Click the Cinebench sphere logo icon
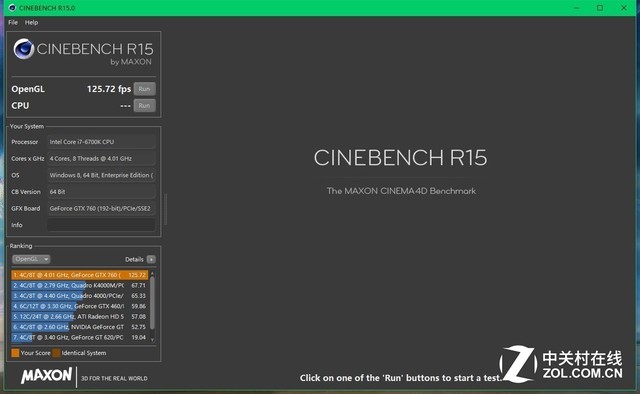Image resolution: width=640 pixels, height=394 pixels. pos(24,49)
